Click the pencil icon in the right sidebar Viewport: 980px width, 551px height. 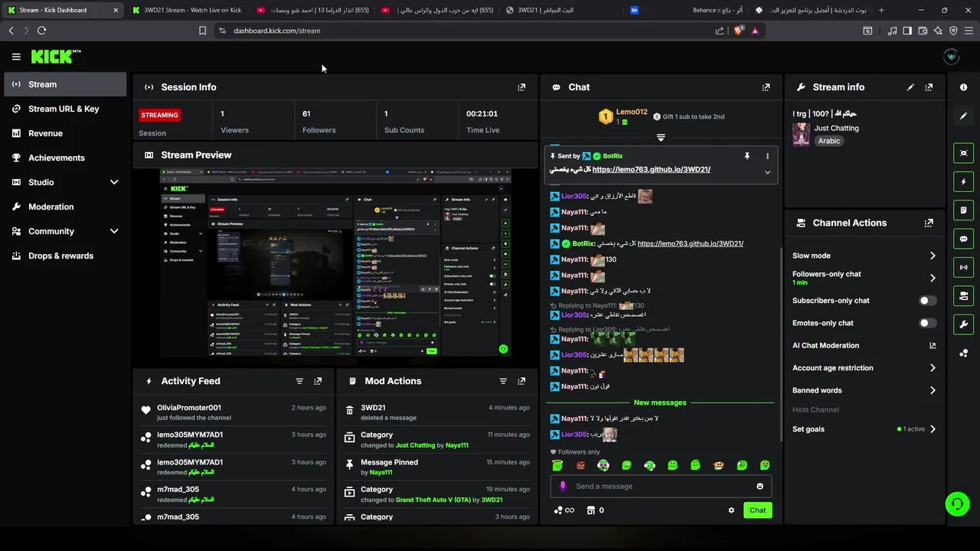tap(963, 116)
